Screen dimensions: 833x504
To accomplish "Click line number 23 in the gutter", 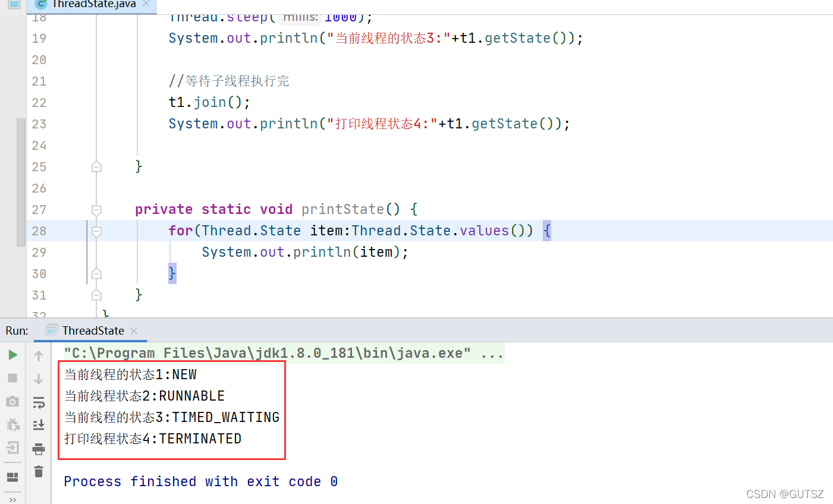I will pyautogui.click(x=39, y=124).
